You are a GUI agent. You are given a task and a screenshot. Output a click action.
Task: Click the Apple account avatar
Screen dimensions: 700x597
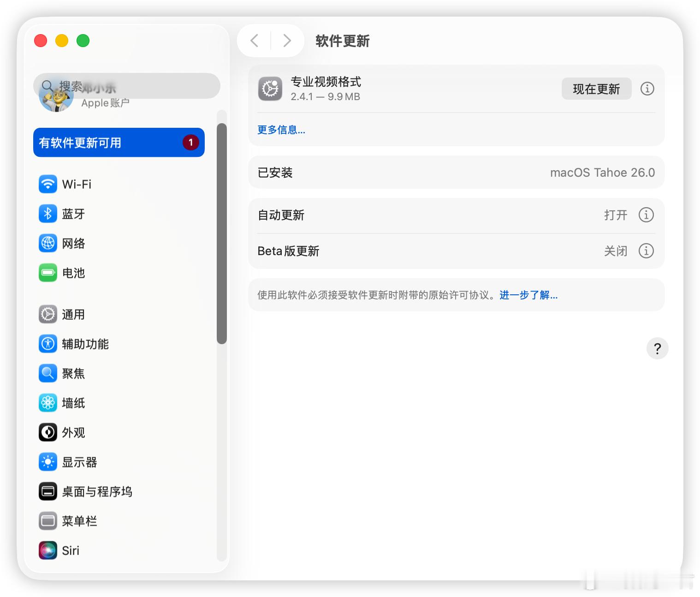click(x=56, y=96)
